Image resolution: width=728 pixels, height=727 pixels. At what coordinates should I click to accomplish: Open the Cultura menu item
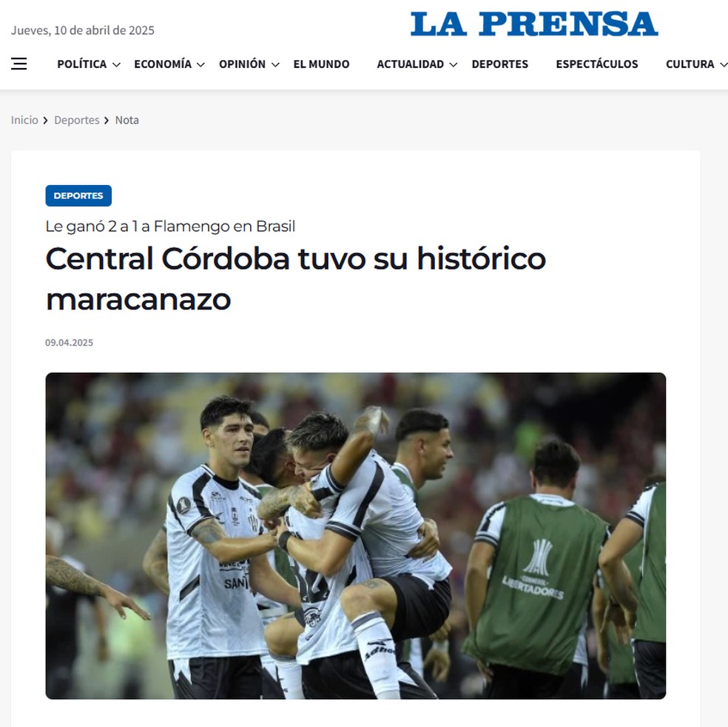tap(690, 64)
